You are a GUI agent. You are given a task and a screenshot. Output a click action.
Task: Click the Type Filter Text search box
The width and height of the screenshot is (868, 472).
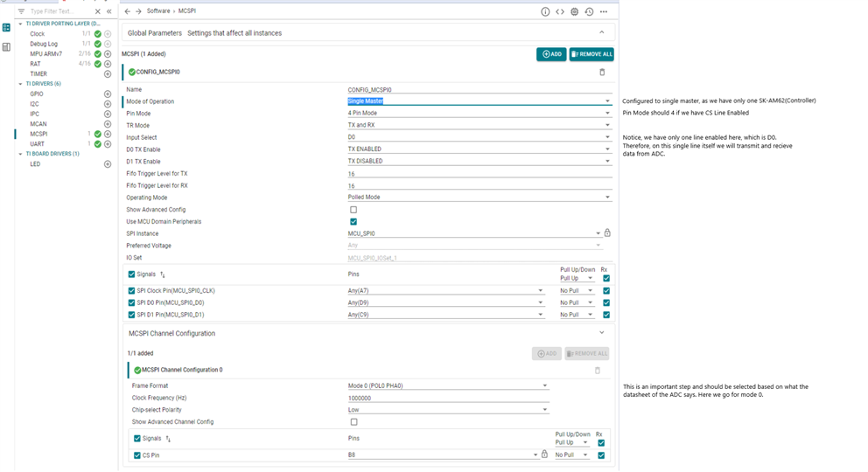59,11
